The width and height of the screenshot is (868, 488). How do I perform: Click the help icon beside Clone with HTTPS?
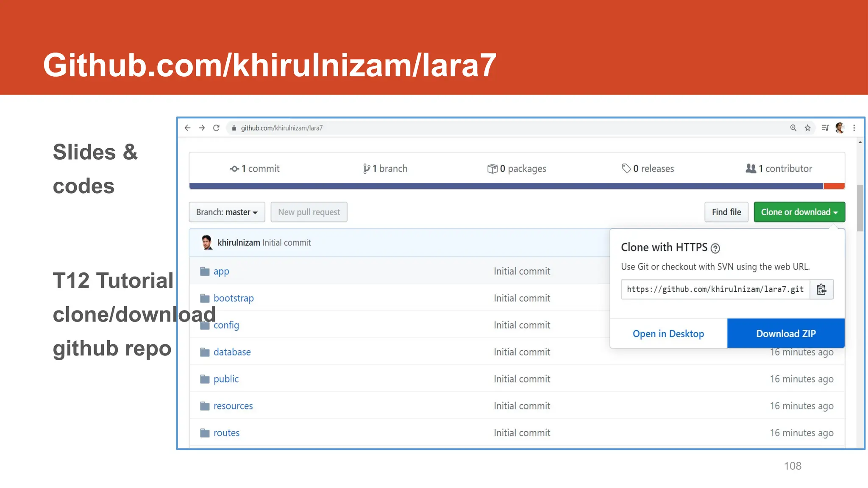tap(715, 248)
